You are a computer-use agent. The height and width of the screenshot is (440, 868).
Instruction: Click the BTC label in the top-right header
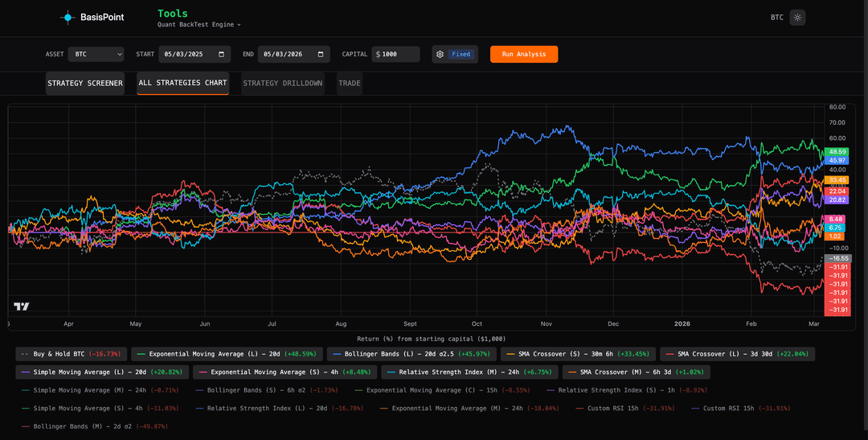pos(776,17)
